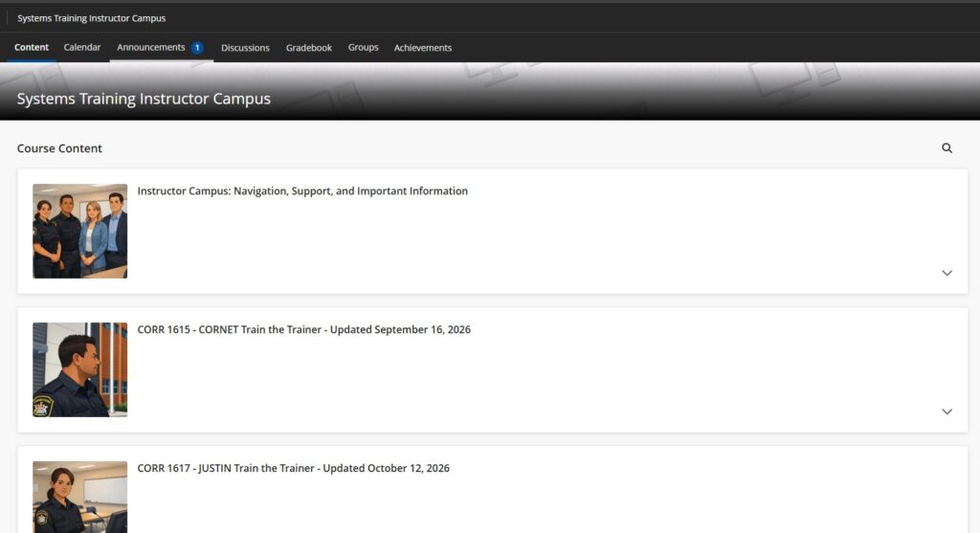Switch to the Groups tab
980x533 pixels.
click(x=363, y=48)
